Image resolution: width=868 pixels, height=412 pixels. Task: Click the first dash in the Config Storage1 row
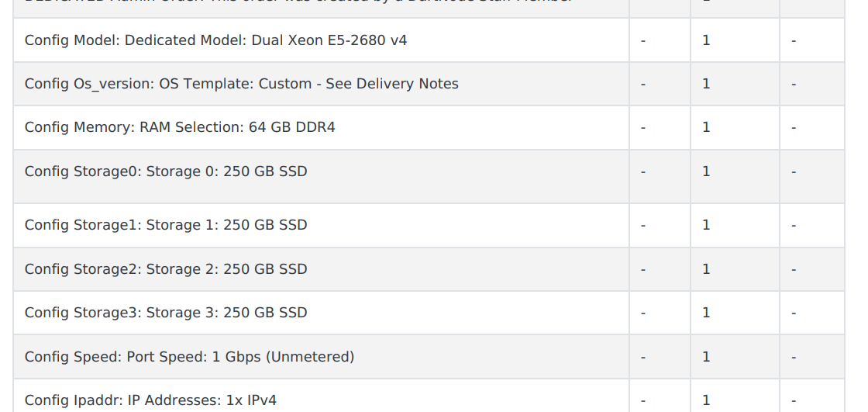click(x=643, y=225)
